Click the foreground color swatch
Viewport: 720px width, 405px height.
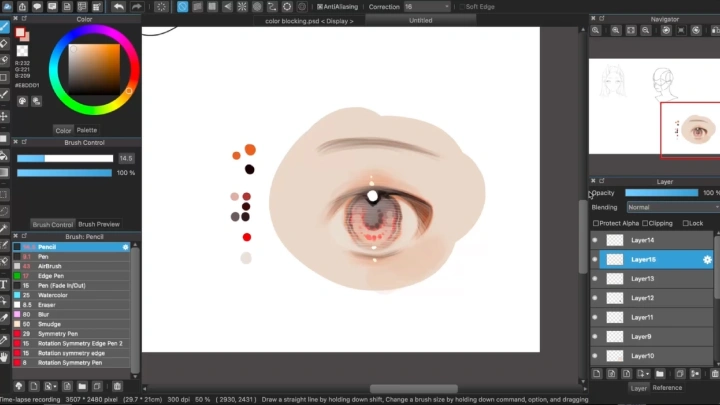(x=20, y=33)
